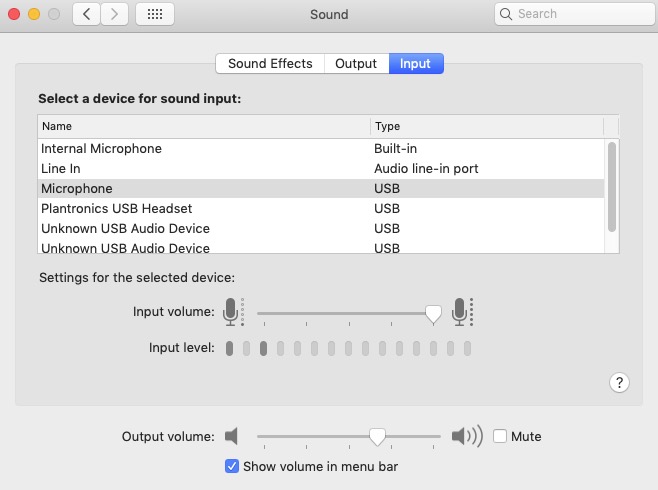Screen dimensions: 658x490
Task: Switch to the Output tab
Action: pos(356,63)
